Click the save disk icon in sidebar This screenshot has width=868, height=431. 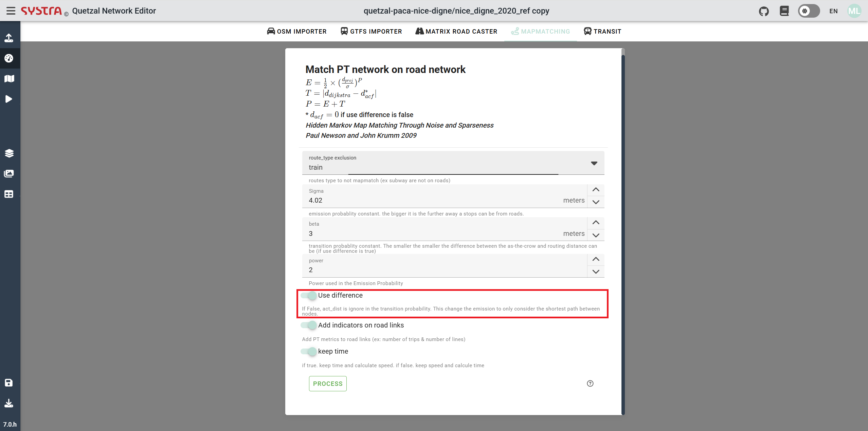9,383
